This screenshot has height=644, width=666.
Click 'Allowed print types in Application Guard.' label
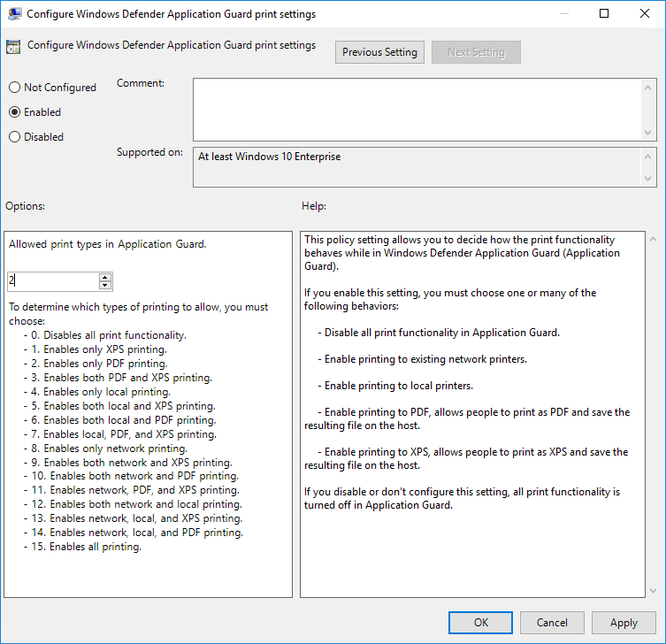point(107,244)
